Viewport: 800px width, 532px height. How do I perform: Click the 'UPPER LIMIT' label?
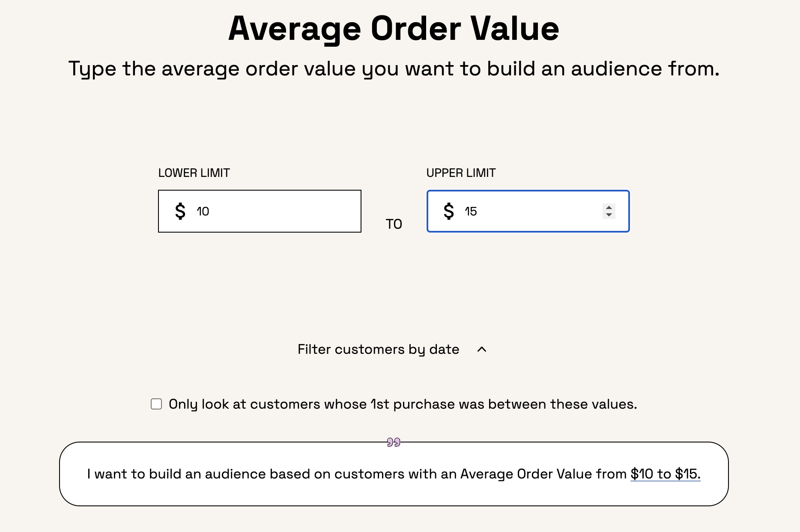[x=461, y=173]
